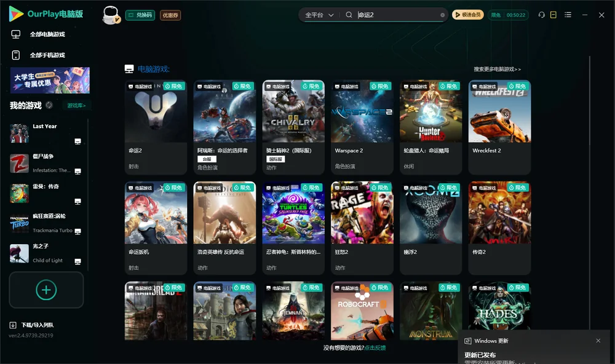Open 浩奇英雄传 反抗命运 card
Screen dimensions: 615x364
click(x=224, y=228)
